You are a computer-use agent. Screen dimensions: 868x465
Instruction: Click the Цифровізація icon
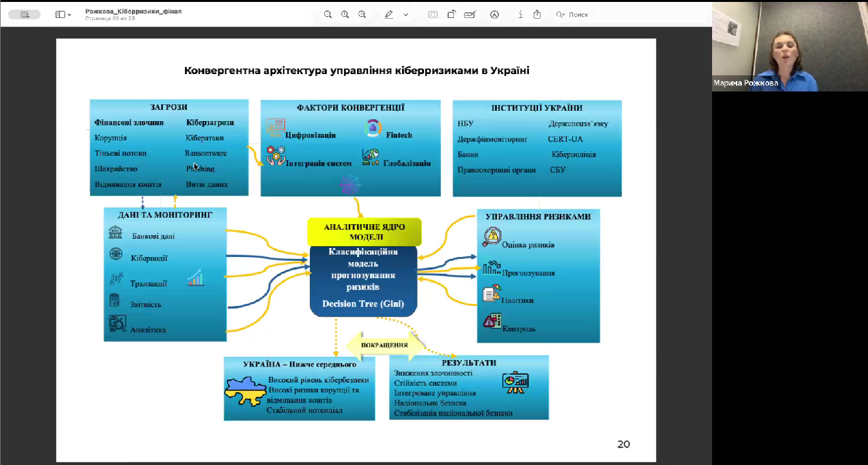tap(276, 127)
